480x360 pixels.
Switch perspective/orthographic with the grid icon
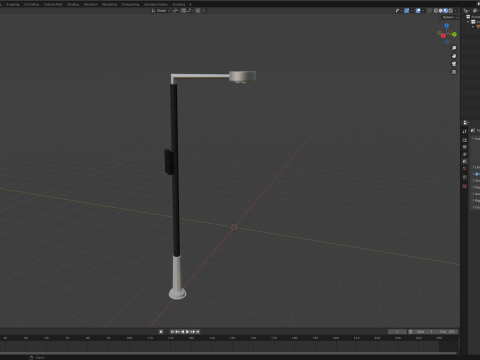coord(454,72)
